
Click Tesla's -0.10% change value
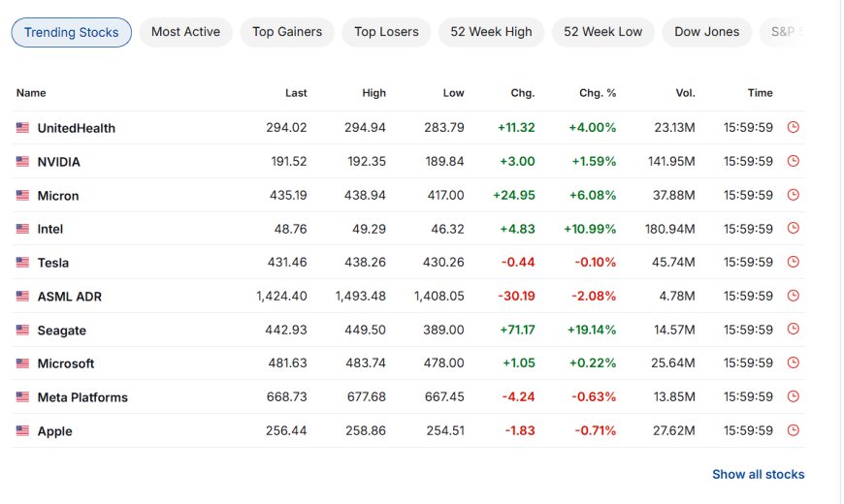pos(596,263)
